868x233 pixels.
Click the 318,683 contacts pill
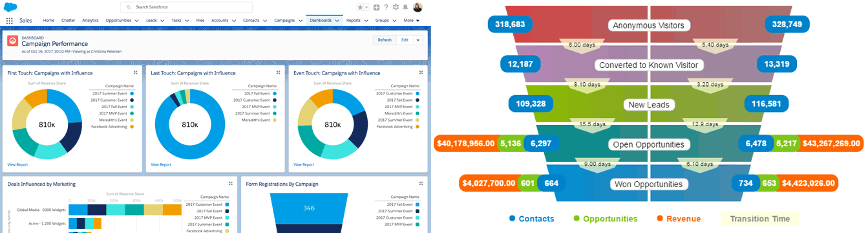(510, 25)
